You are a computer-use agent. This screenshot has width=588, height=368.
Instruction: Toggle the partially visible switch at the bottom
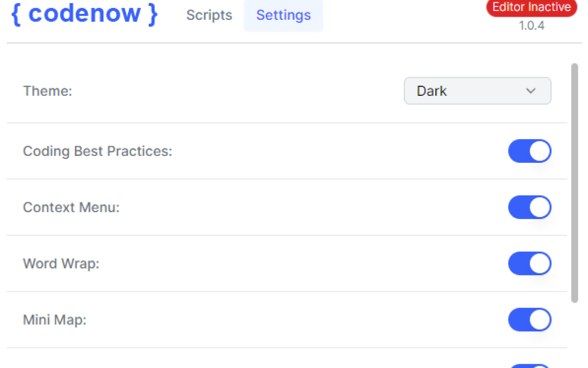[530, 365]
